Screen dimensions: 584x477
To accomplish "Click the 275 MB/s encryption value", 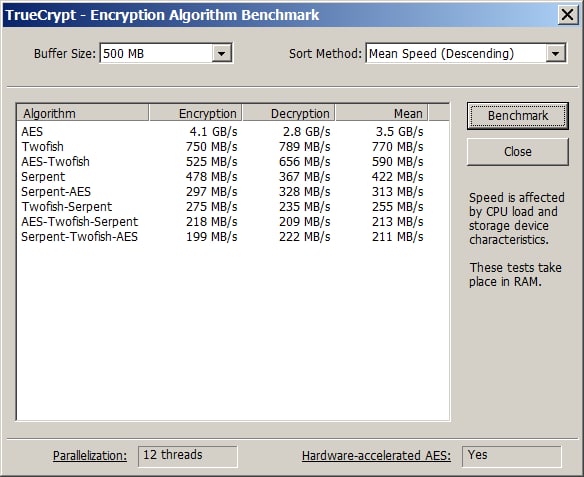I will [x=212, y=206].
